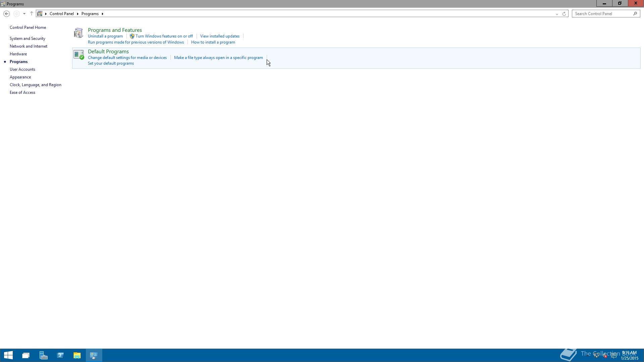Viewport: 644px width, 362px height.
Task: Go up one level with Up arrow
Action: 32,14
